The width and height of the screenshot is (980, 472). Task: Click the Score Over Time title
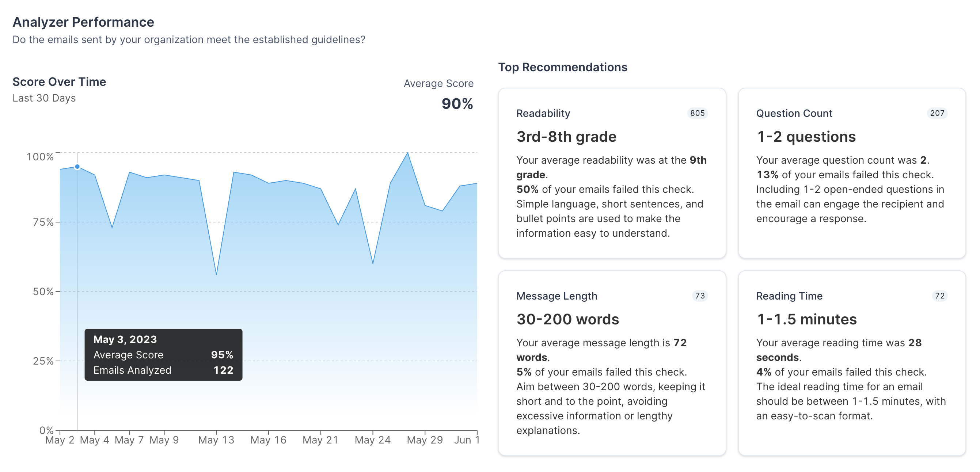[x=59, y=82]
